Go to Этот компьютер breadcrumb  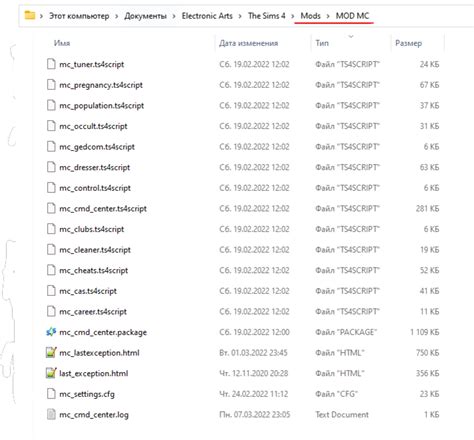(79, 16)
